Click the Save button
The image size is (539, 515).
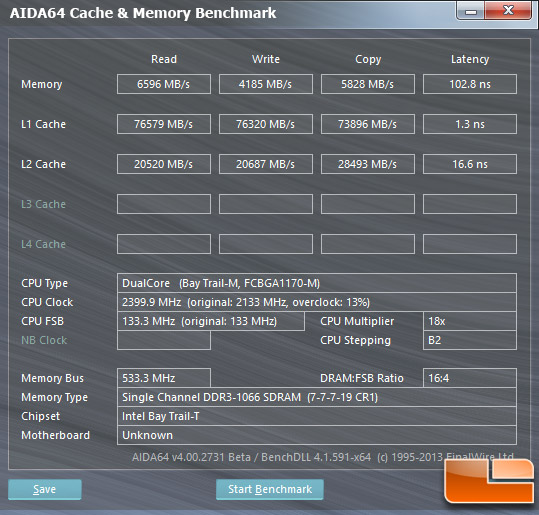[45, 489]
